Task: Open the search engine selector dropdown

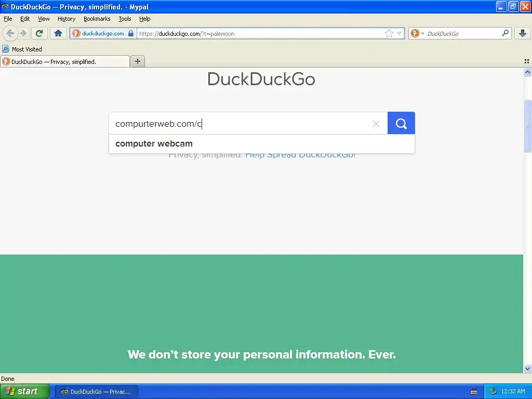Action: pos(417,33)
